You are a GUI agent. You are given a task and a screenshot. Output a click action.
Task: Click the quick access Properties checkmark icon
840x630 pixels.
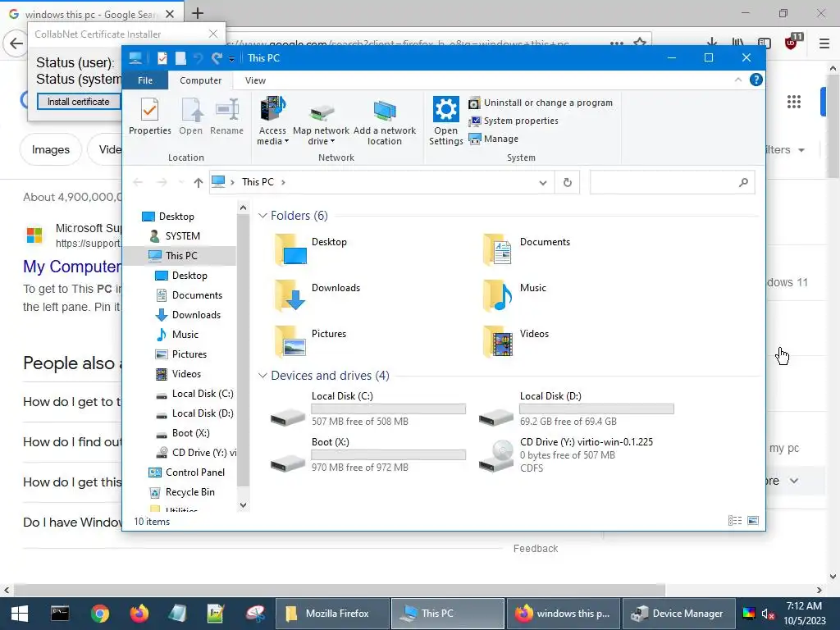point(162,58)
